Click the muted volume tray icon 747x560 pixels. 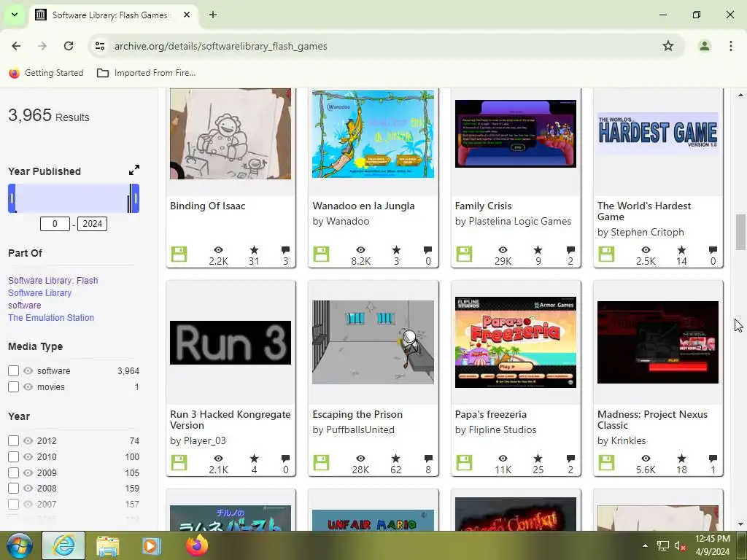tap(679, 545)
